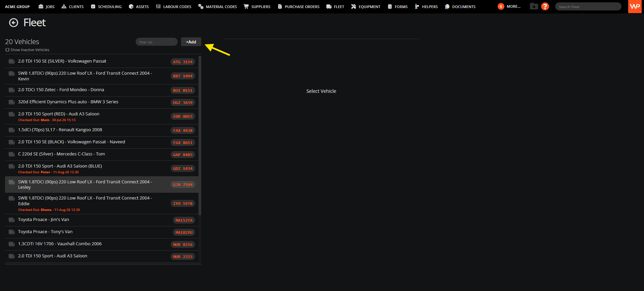Select registration plate MA152TA
This screenshot has height=291, width=644.
pyautogui.click(x=184, y=220)
